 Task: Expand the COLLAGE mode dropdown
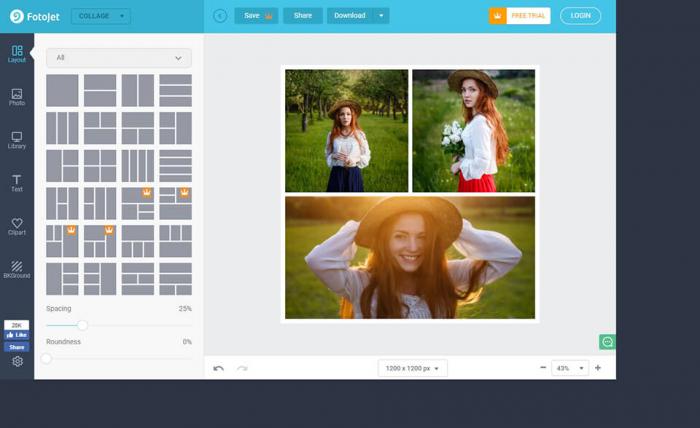point(100,16)
